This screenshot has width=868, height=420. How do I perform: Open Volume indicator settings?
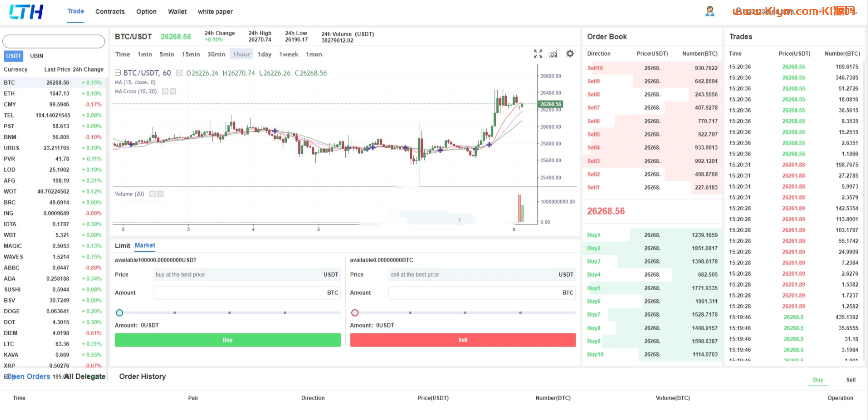[152, 194]
